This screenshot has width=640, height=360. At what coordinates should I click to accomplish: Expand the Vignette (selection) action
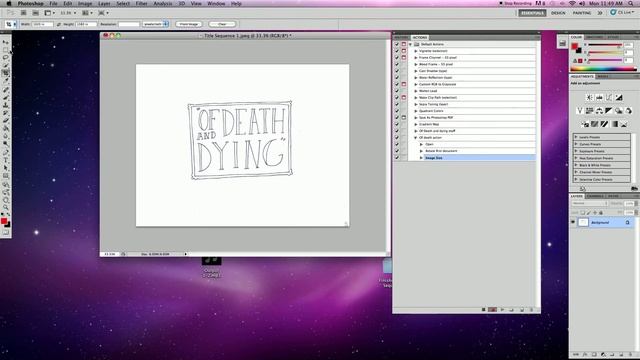416,51
